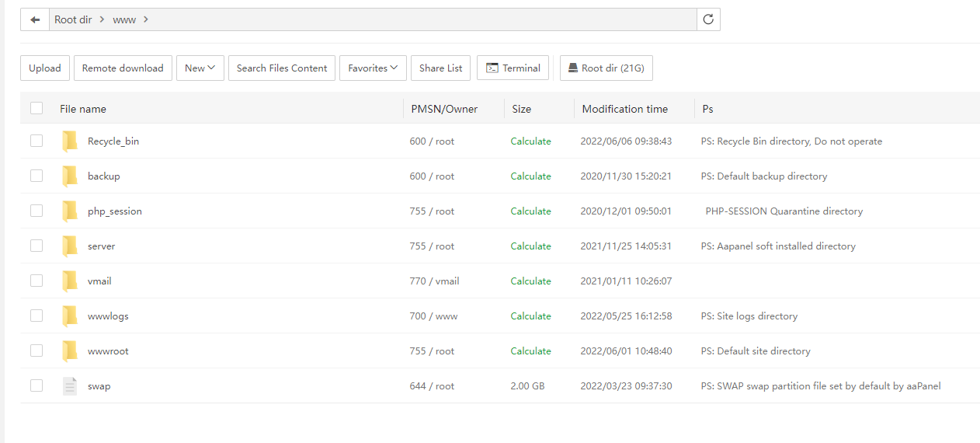Click the swap file icon
980x443 pixels.
click(70, 385)
